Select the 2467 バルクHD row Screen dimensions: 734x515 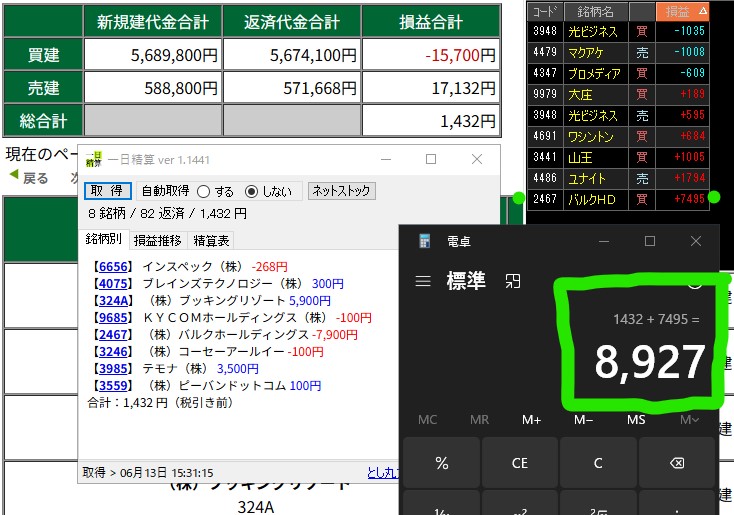coord(618,199)
